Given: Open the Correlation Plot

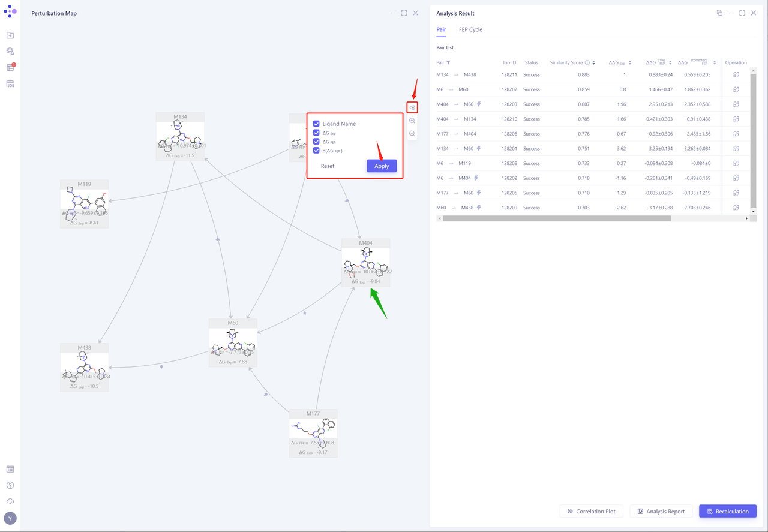Looking at the screenshot, I should [x=591, y=511].
